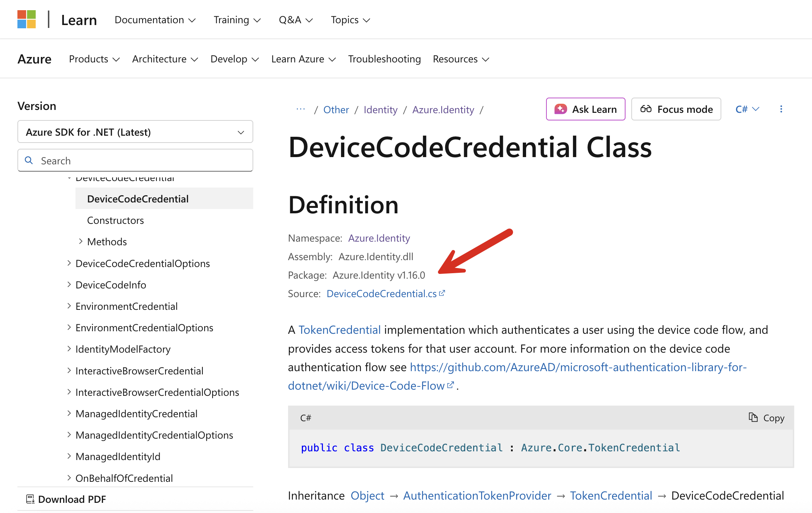Open DeviceCodeCredential.cs source via external link icon

[x=442, y=293]
